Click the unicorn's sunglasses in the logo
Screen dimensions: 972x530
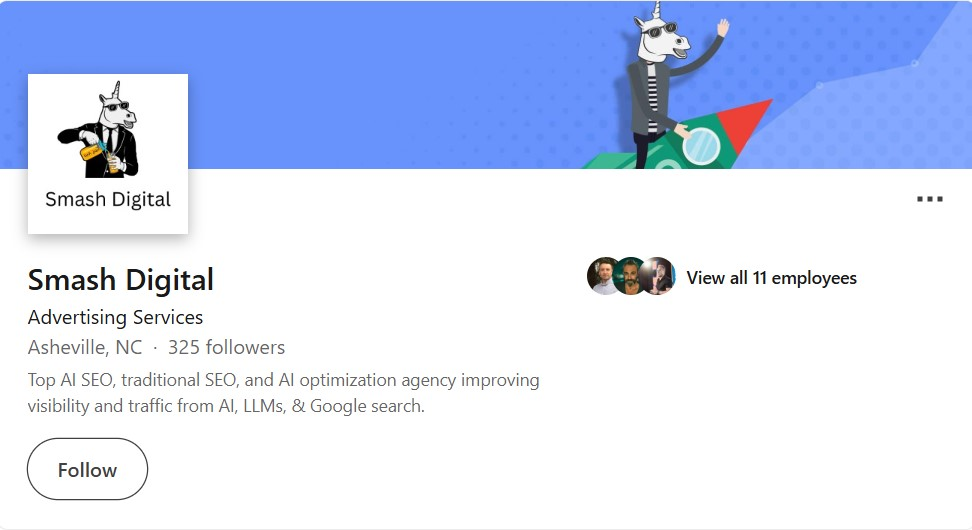[117, 106]
